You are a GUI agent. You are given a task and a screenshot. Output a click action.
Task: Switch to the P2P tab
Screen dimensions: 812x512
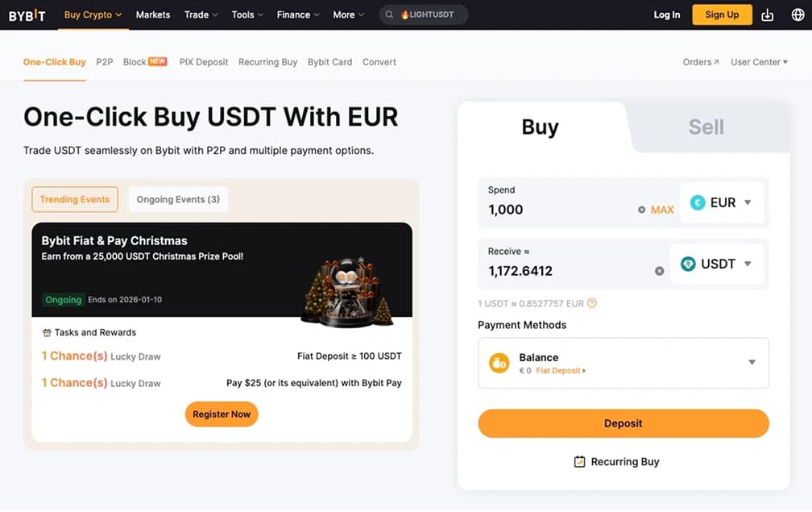[104, 61]
